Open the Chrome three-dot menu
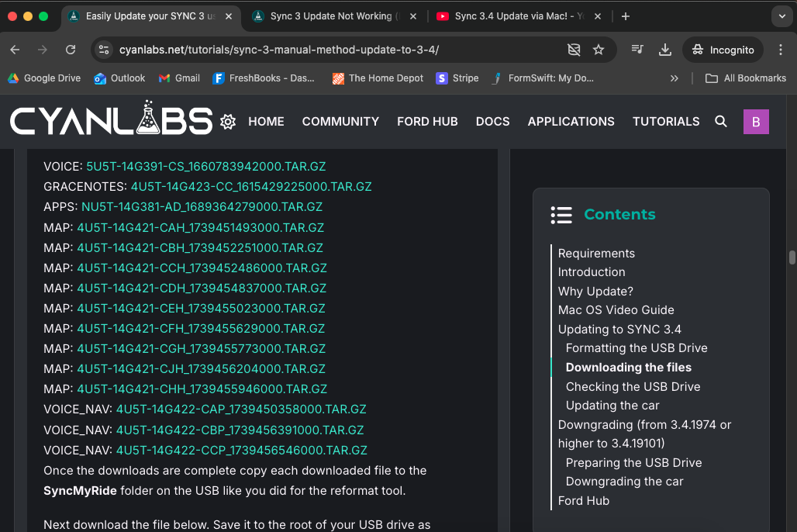Image resolution: width=797 pixels, height=532 pixels. pos(780,50)
